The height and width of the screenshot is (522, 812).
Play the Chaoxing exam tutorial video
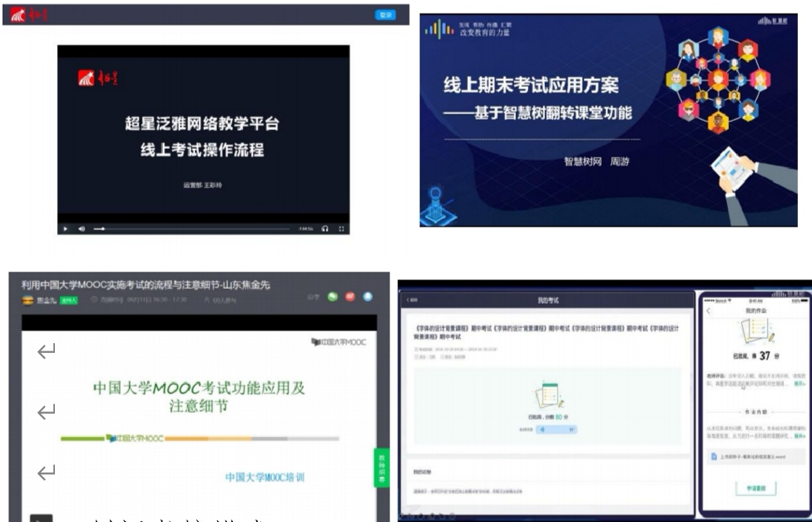pyautogui.click(x=66, y=228)
